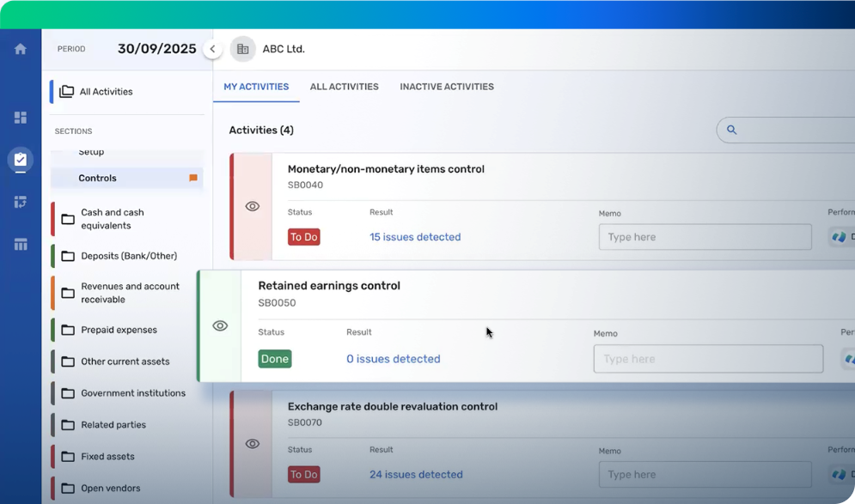Click the table layout icon in sidebar

pyautogui.click(x=21, y=245)
